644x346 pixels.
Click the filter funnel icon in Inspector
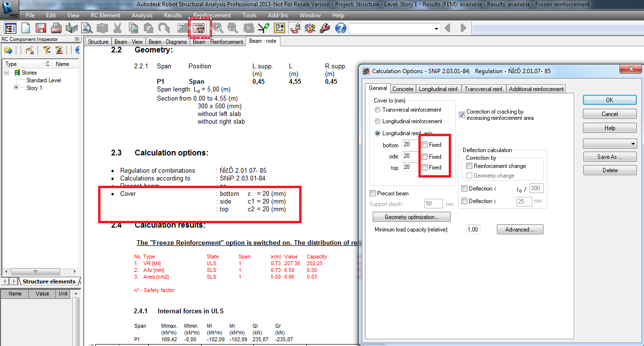point(47,50)
